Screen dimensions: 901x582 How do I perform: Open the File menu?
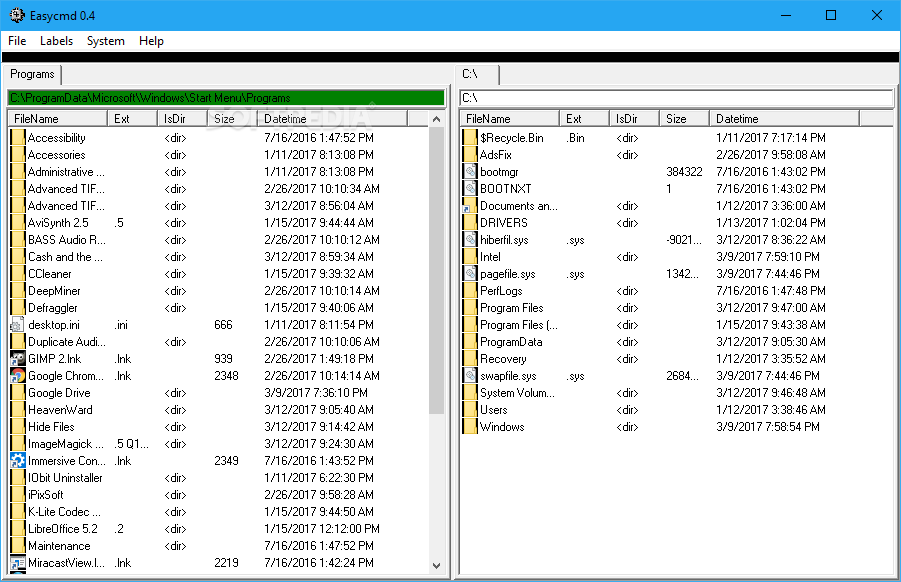[17, 41]
